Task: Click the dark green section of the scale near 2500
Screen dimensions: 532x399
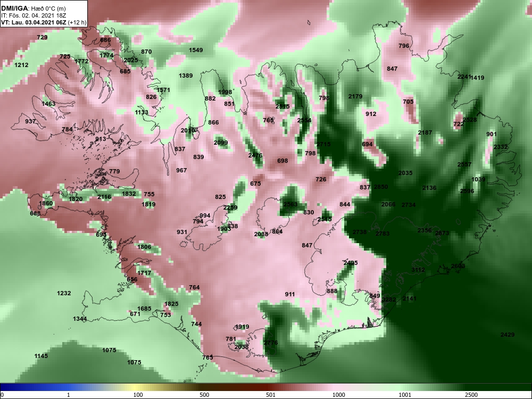Action: (475, 387)
